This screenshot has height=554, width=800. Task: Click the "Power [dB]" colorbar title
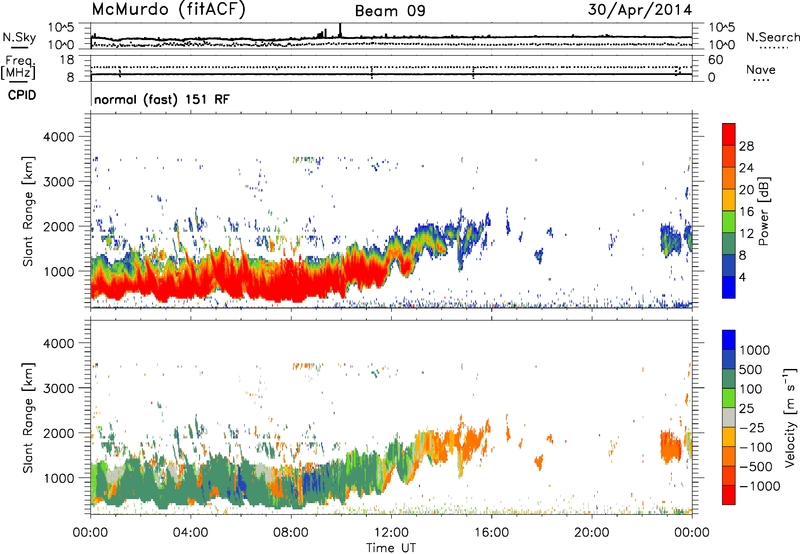point(763,211)
